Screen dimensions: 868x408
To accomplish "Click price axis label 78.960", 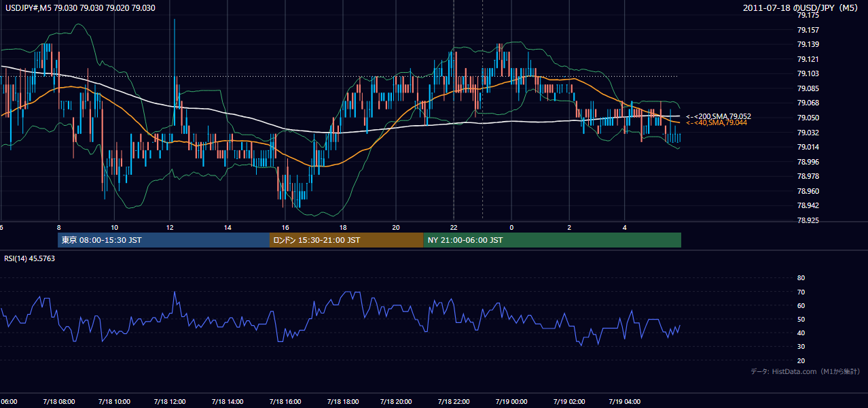I will (x=808, y=191).
